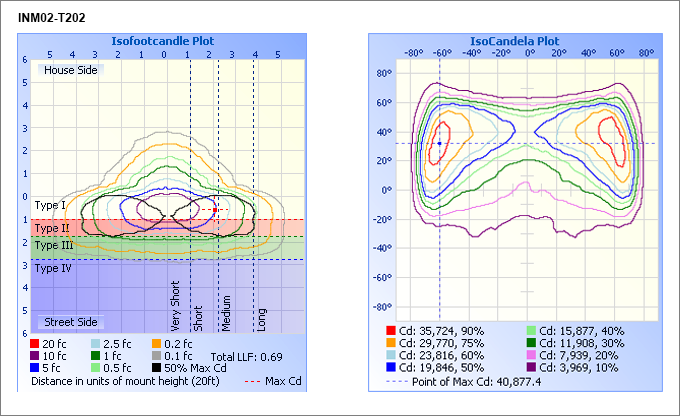
Task: Click the red 20 fc legend swatch
Action: [36, 343]
